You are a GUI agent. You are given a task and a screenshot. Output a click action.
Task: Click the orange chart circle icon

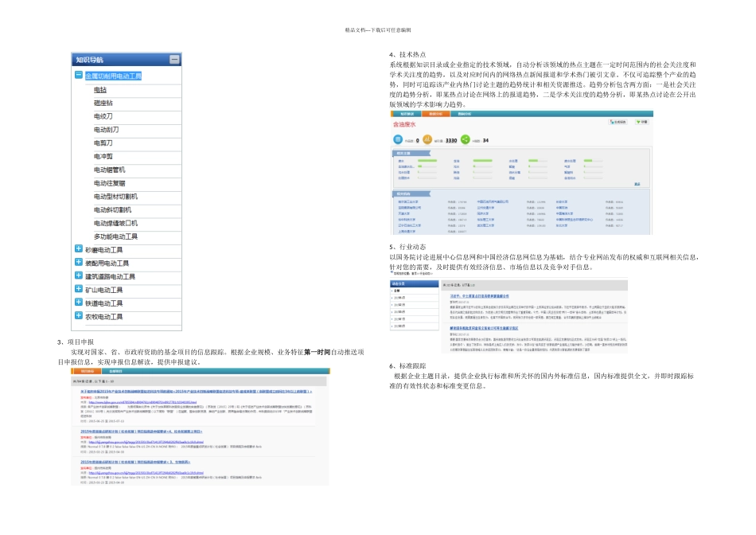pos(427,139)
